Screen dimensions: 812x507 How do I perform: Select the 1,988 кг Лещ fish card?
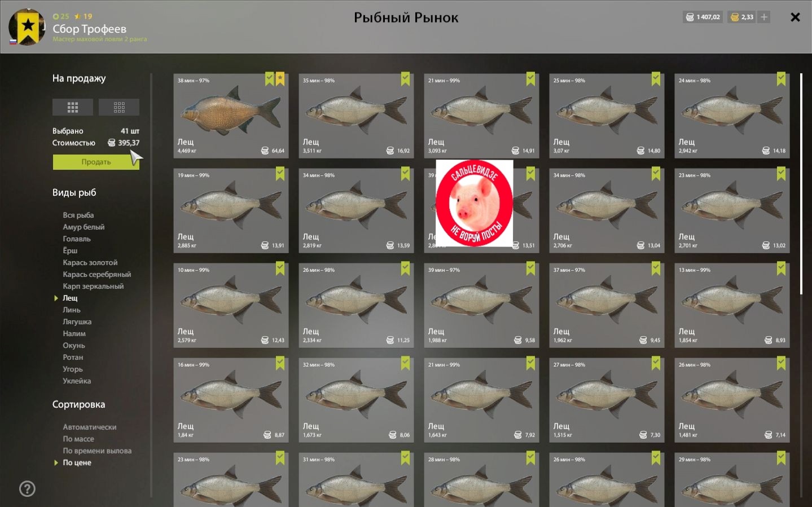coord(481,305)
